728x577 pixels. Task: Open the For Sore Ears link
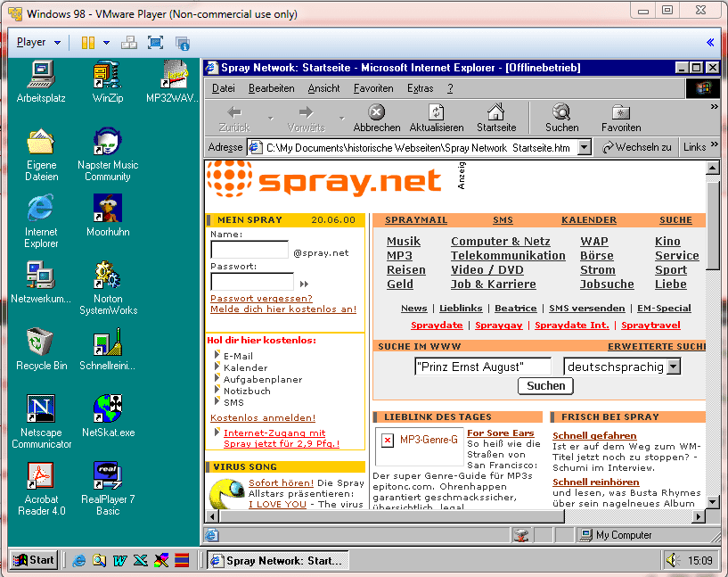coord(501,433)
